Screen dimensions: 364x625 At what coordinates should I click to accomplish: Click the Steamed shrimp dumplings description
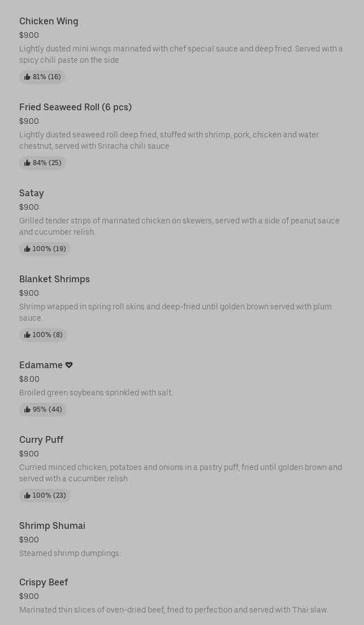[x=70, y=553]
